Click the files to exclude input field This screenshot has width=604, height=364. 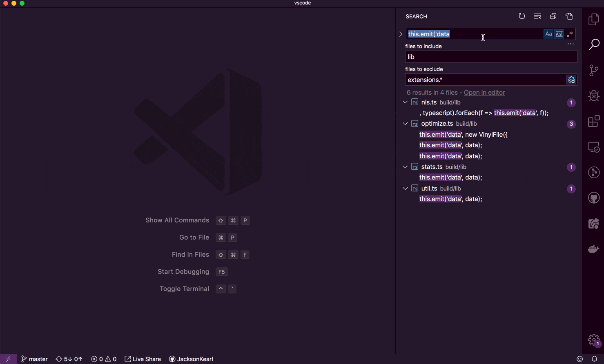click(470, 80)
